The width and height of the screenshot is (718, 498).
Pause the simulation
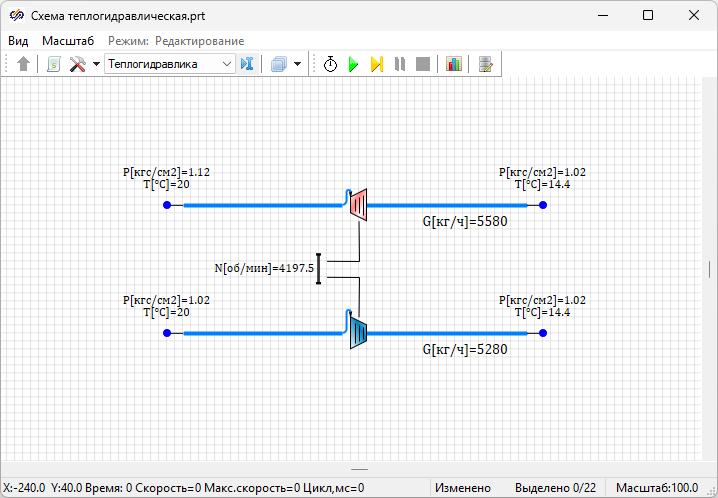(400, 64)
